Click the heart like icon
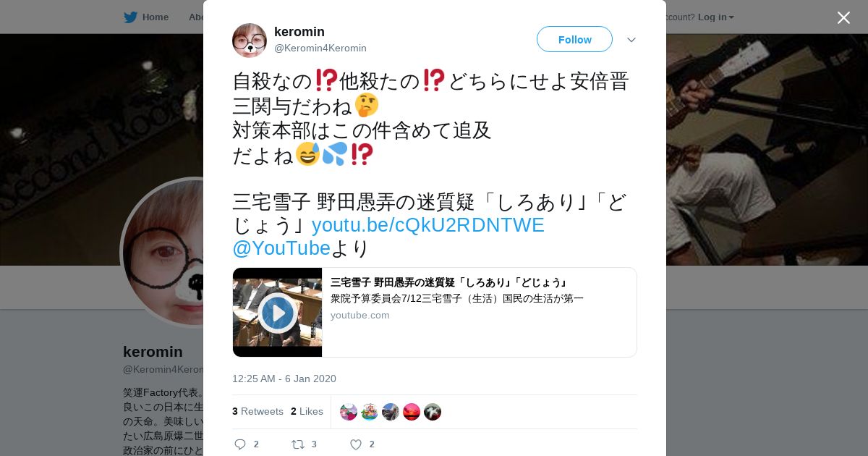The height and width of the screenshot is (456, 868). click(356, 444)
